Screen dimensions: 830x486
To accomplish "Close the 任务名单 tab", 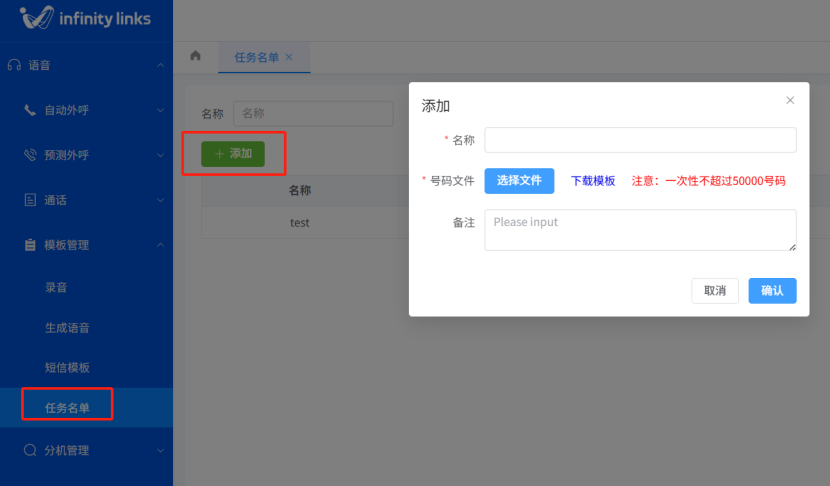I will tap(289, 57).
